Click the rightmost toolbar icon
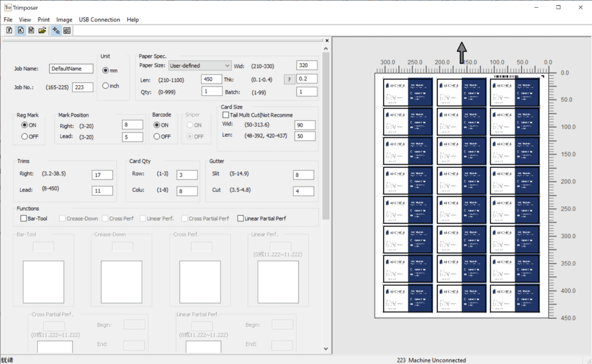Image resolution: width=592 pixels, height=364 pixels. [x=67, y=30]
